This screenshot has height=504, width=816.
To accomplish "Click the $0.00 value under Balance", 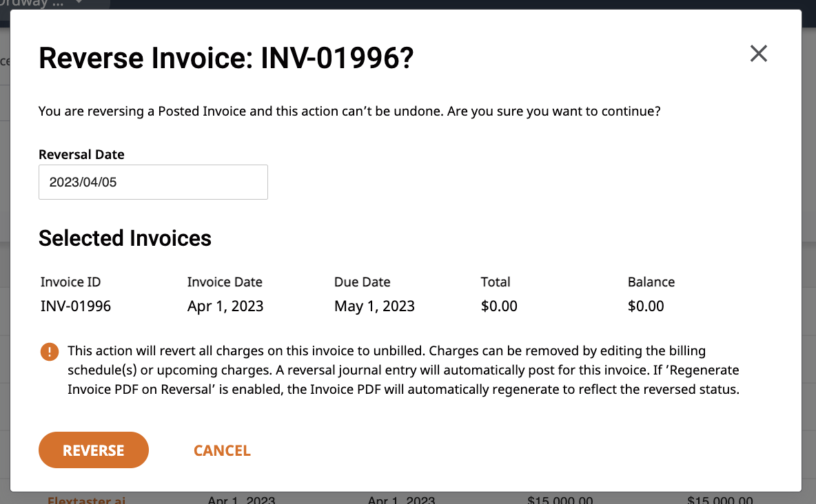I will tap(646, 306).
